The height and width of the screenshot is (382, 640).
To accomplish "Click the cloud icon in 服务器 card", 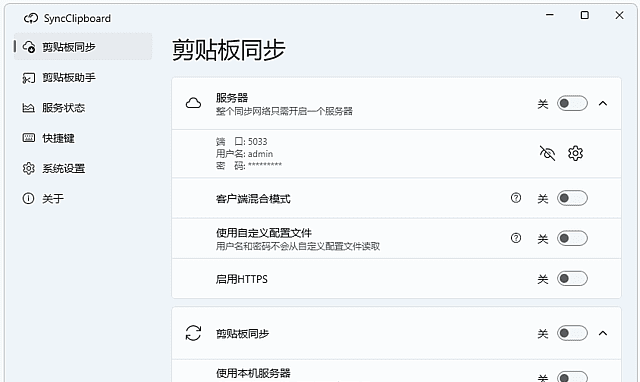I will click(193, 103).
